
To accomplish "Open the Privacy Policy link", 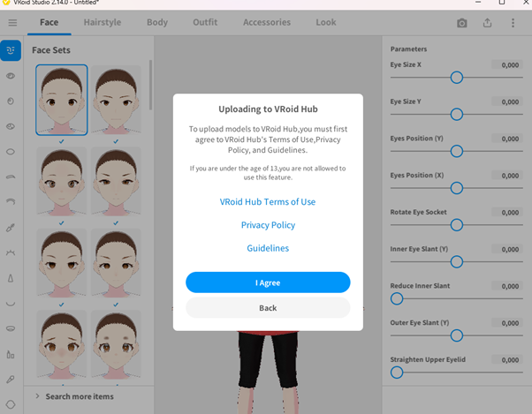I will pos(268,225).
